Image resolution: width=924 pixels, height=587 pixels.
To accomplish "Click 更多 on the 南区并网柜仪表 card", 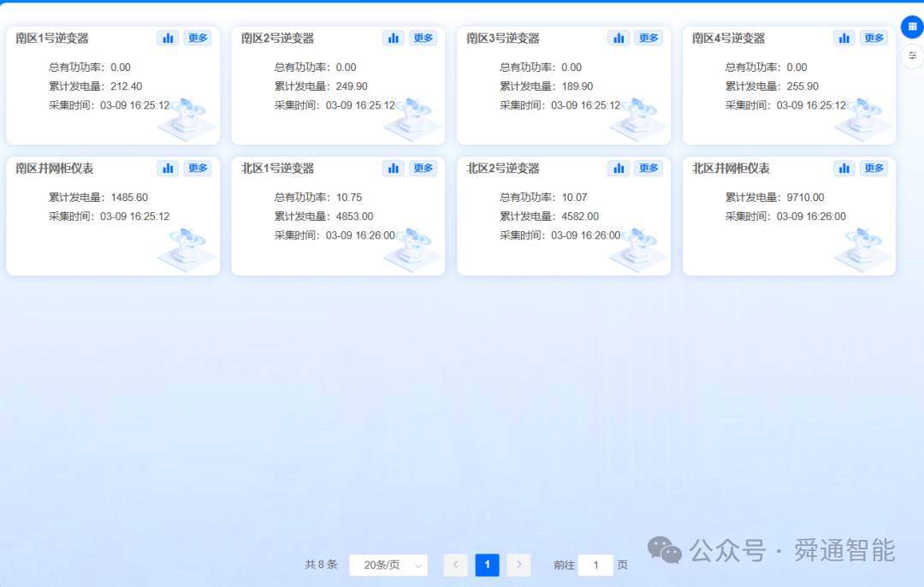I will click(198, 168).
